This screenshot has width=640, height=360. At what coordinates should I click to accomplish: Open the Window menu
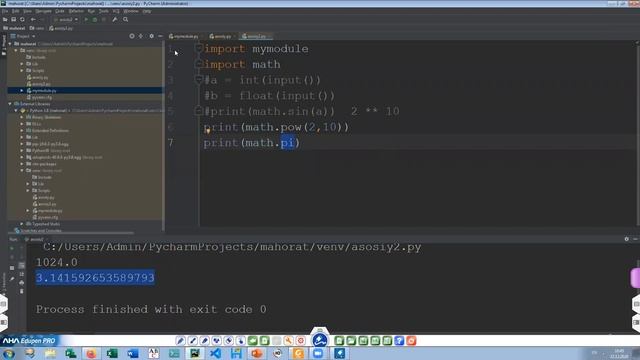(x=131, y=11)
